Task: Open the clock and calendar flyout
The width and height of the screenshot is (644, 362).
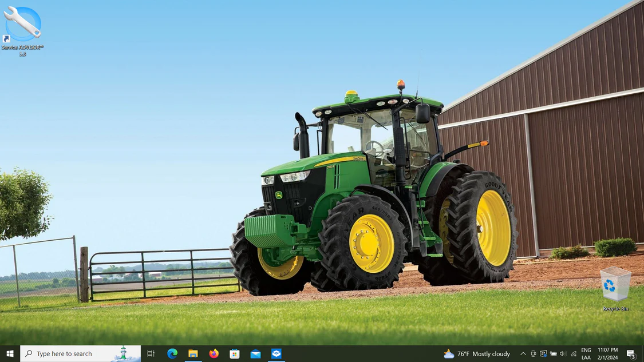Action: click(x=607, y=354)
